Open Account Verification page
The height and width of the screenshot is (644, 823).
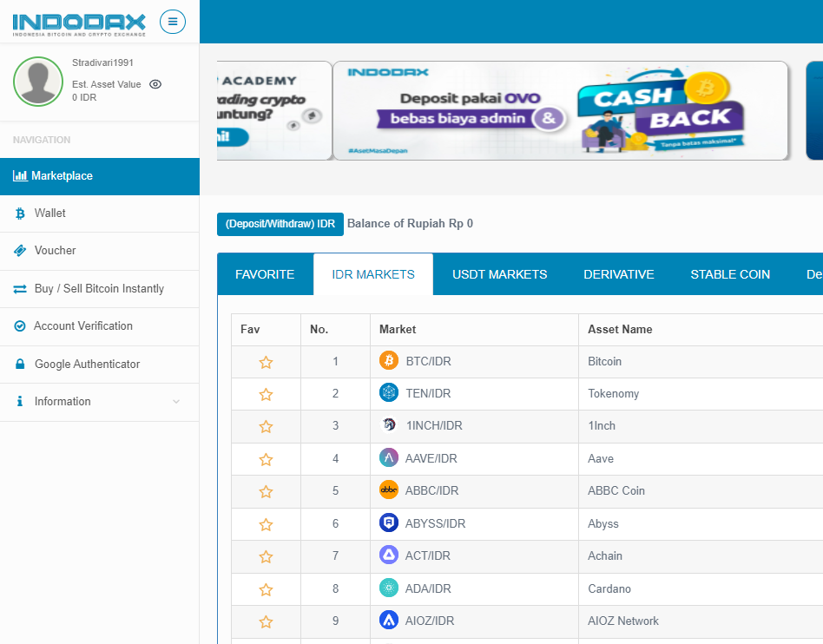[x=100, y=326]
